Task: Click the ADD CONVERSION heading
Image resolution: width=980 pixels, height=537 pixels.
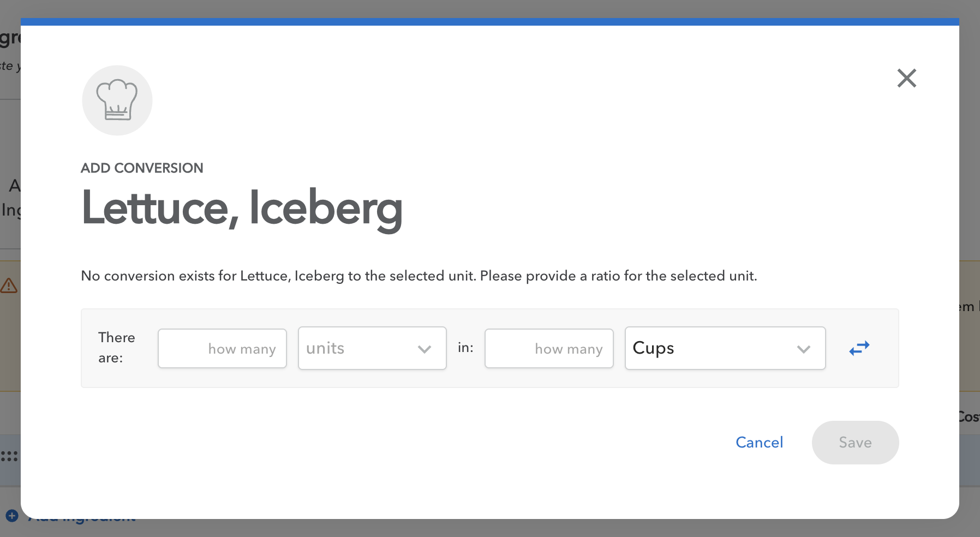Action: pyautogui.click(x=142, y=168)
